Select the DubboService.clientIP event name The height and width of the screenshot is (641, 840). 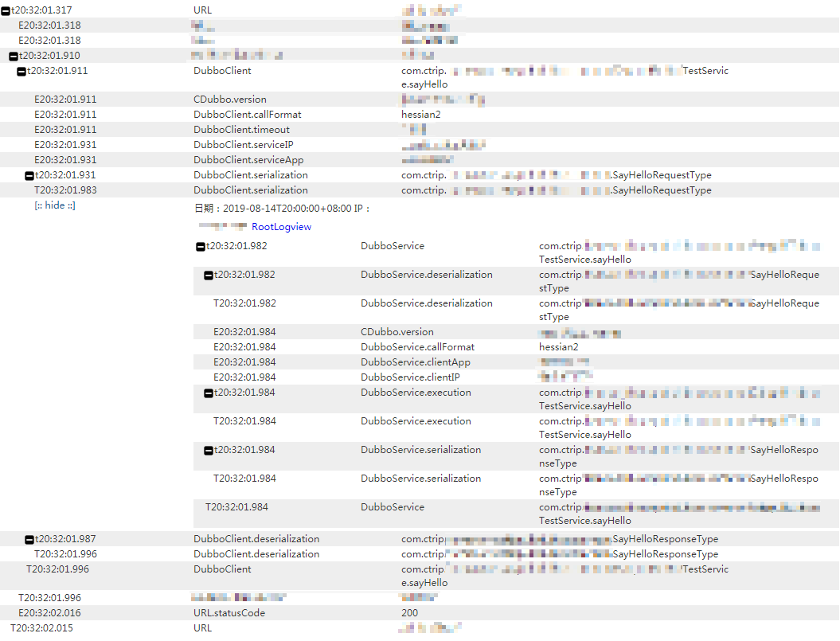[410, 377]
